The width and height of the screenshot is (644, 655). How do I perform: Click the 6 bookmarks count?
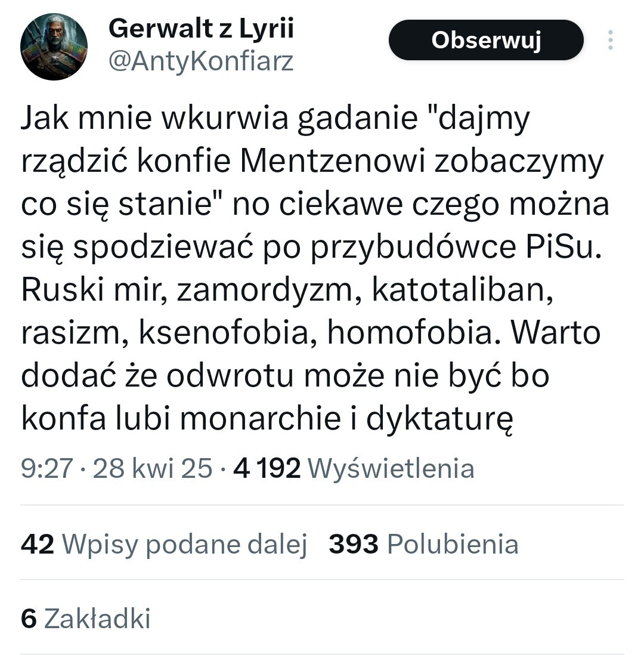[x=29, y=619]
